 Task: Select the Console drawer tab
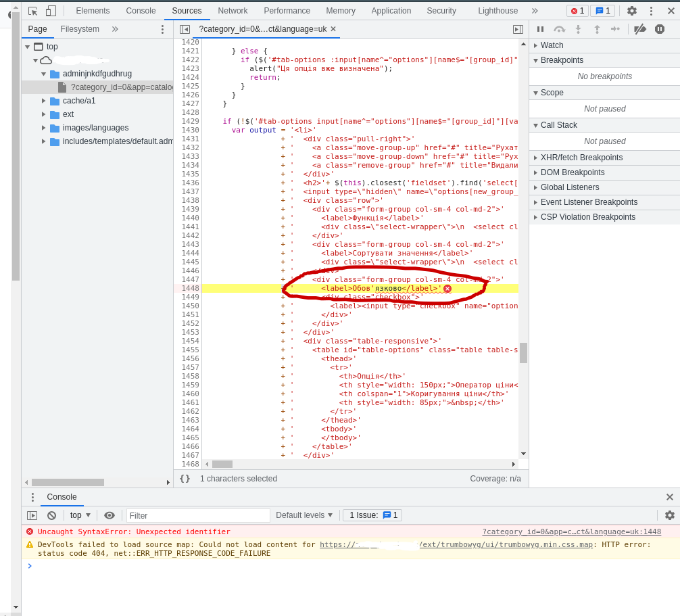62,497
